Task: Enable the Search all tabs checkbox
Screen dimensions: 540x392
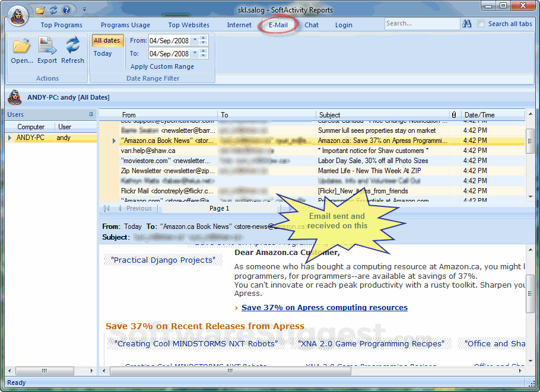Action: 481,24
